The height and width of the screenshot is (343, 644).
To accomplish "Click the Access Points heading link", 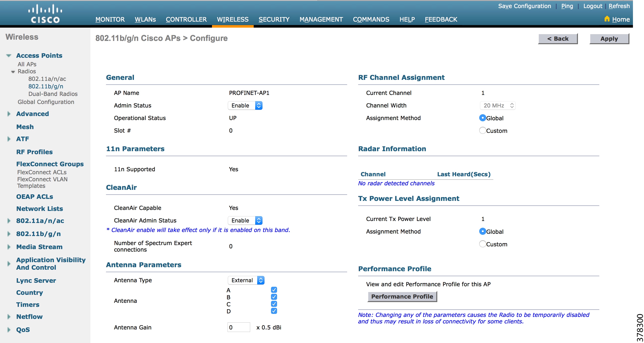I will coord(39,55).
